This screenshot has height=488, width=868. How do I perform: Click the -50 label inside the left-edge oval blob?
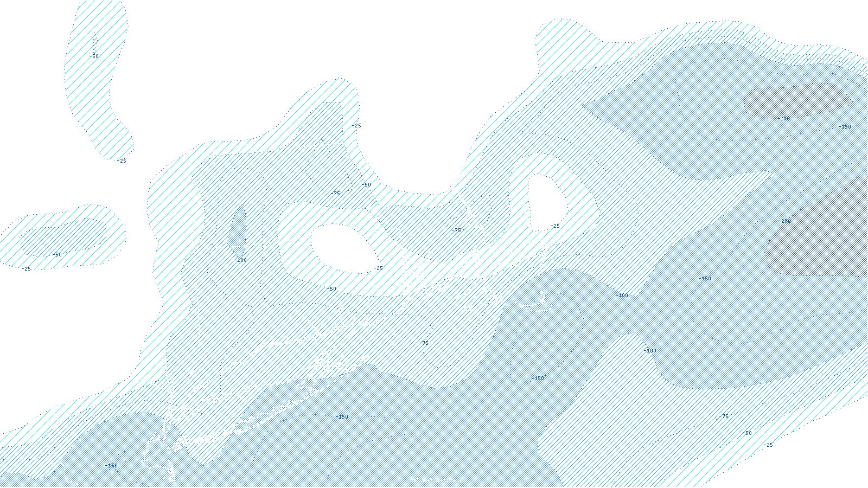click(57, 254)
